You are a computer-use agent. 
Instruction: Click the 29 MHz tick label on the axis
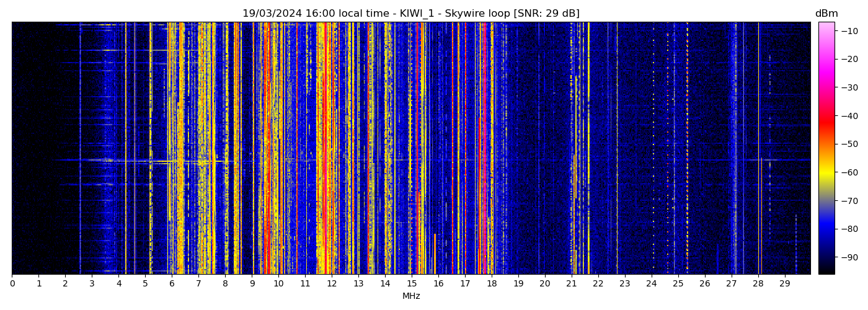point(784,284)
